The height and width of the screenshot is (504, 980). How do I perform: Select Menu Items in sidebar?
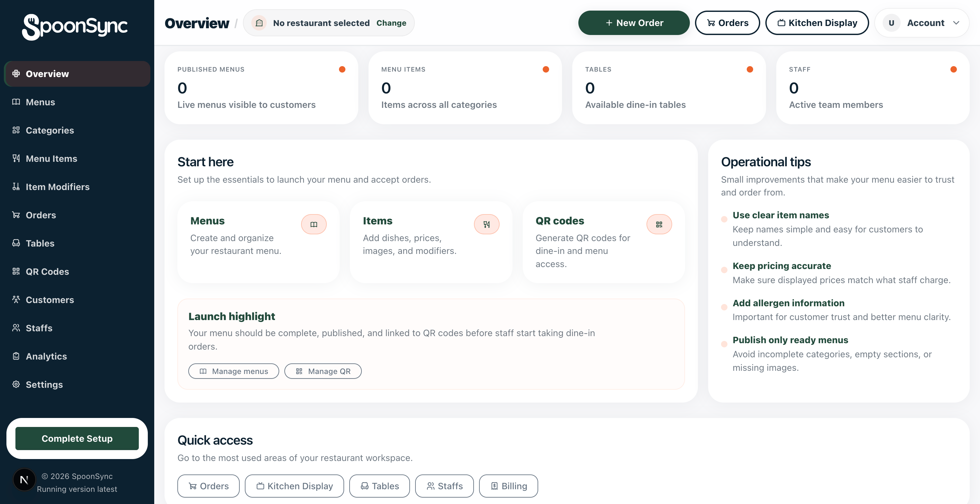(x=77, y=159)
